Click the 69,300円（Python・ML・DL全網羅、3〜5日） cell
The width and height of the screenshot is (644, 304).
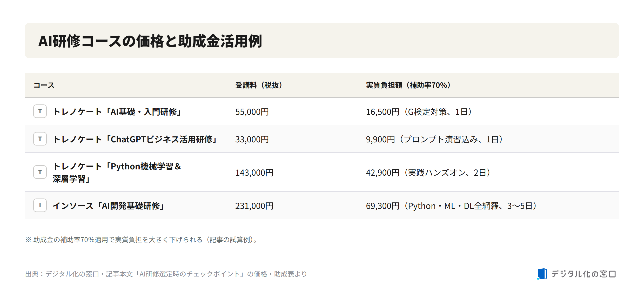(x=451, y=206)
